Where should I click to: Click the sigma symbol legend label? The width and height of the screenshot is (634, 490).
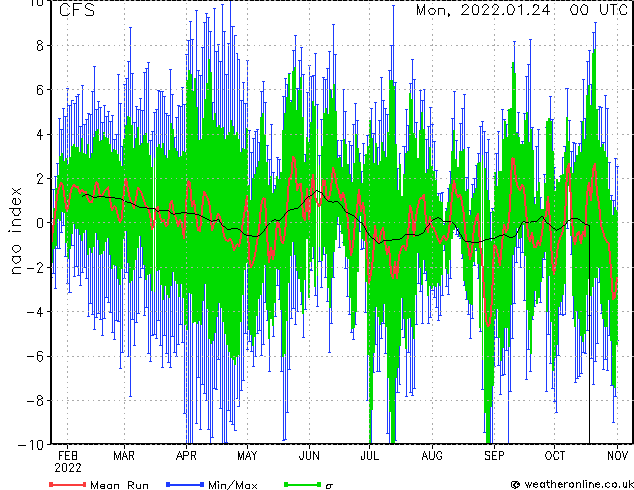click(x=329, y=486)
